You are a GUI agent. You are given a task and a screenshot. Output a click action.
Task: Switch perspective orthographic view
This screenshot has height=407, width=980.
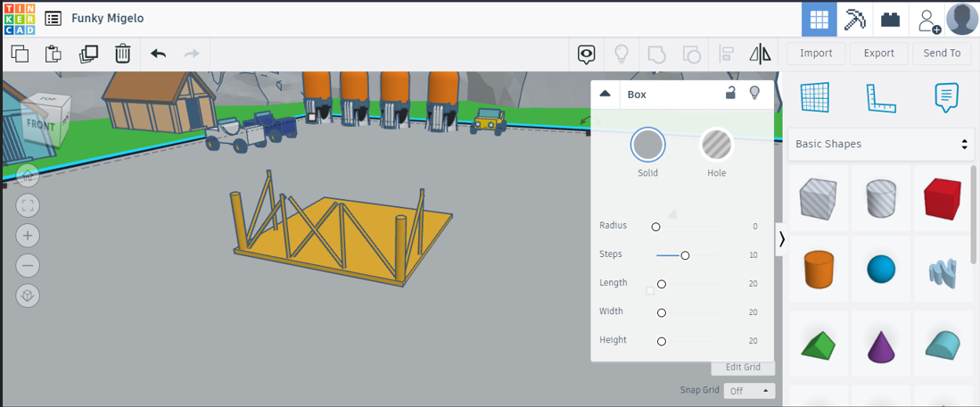28,295
